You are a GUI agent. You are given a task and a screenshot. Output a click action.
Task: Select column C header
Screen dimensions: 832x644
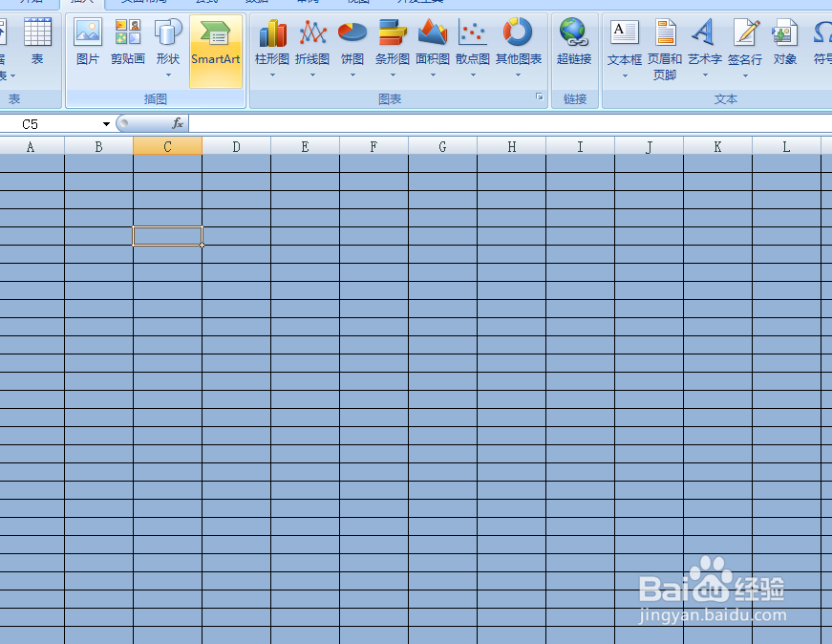(x=168, y=146)
